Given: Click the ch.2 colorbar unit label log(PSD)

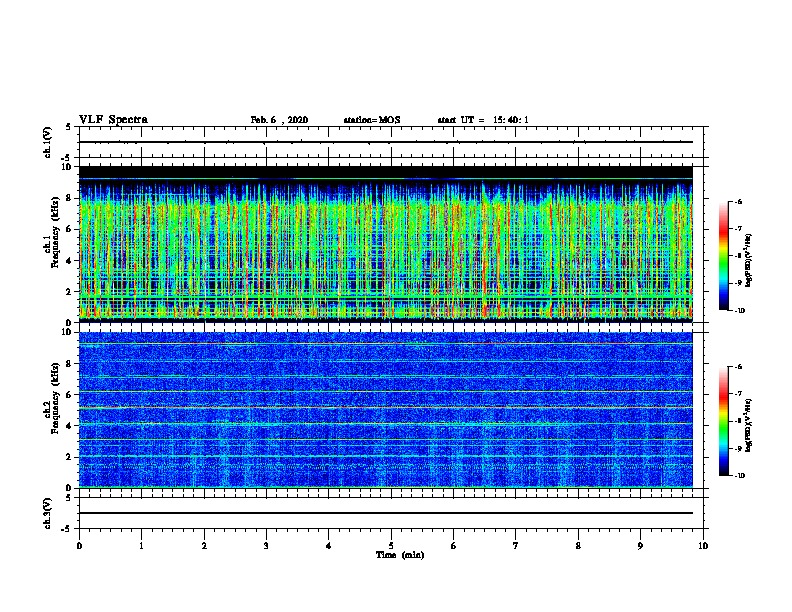Looking at the screenshot, I should coord(749,425).
